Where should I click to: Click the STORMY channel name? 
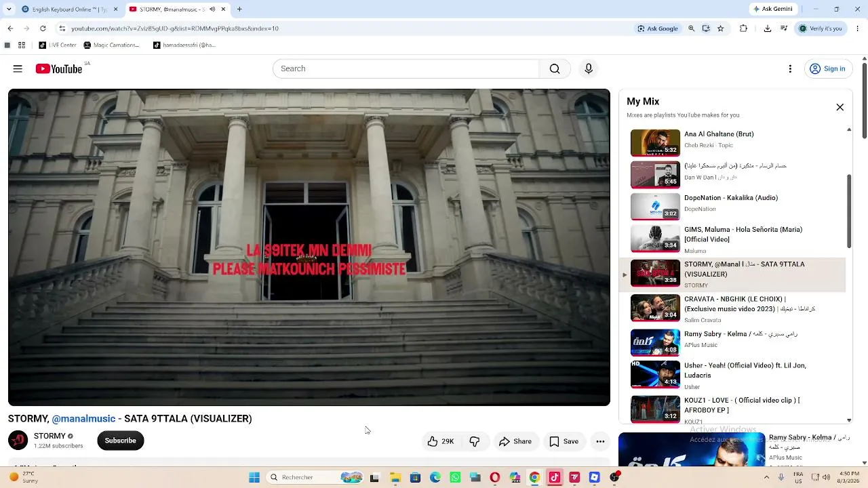click(50, 436)
